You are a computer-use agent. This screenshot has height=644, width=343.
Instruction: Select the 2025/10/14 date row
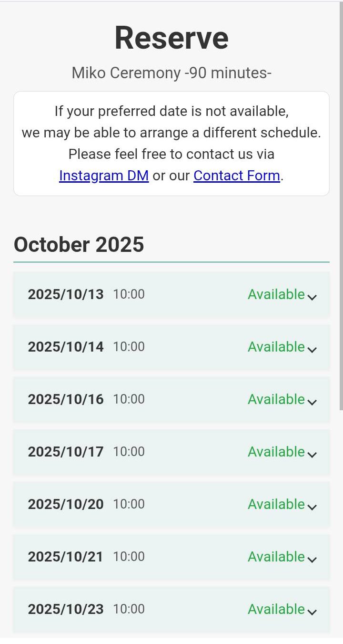[x=66, y=347]
